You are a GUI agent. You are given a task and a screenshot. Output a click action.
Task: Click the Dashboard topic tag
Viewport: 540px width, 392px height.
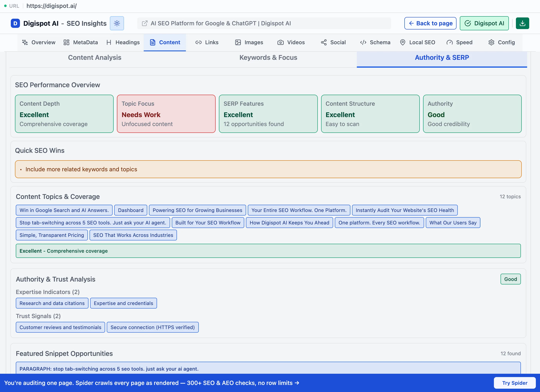coord(131,210)
